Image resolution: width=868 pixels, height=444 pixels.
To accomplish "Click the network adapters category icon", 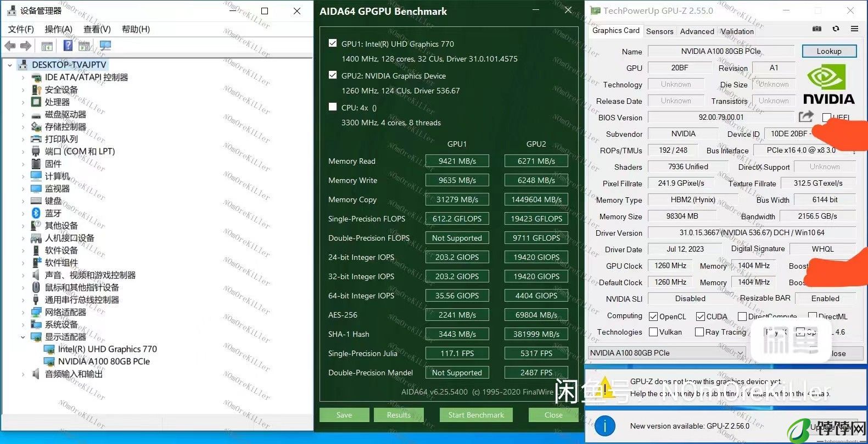I will (x=36, y=312).
